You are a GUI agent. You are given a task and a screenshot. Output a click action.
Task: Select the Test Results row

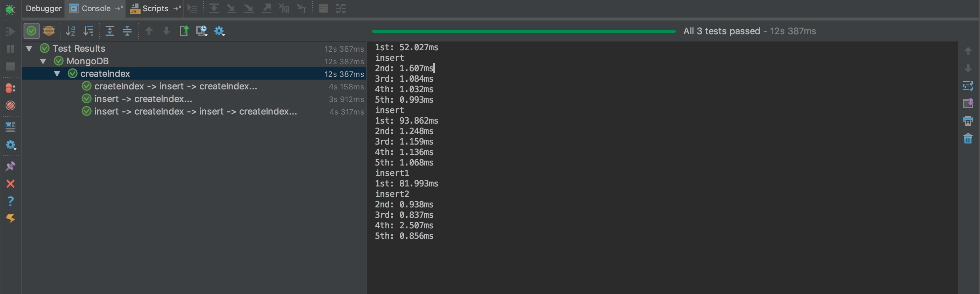tap(194, 49)
